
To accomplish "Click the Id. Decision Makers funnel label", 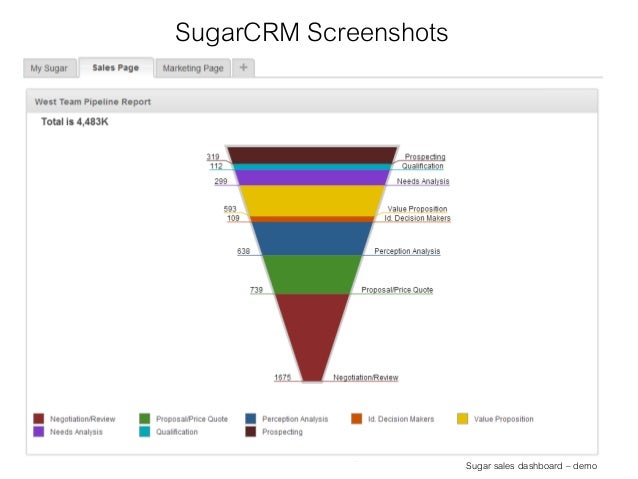I will (x=417, y=218).
